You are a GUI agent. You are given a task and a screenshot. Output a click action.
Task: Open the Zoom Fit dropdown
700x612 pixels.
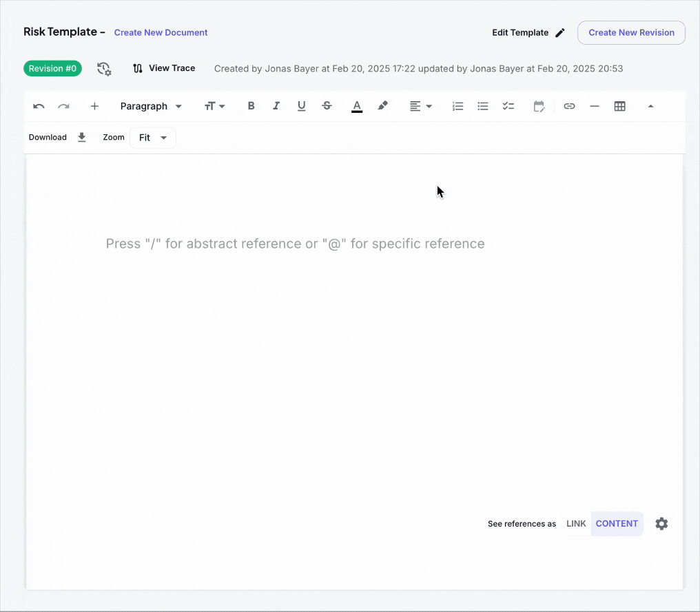click(x=153, y=138)
